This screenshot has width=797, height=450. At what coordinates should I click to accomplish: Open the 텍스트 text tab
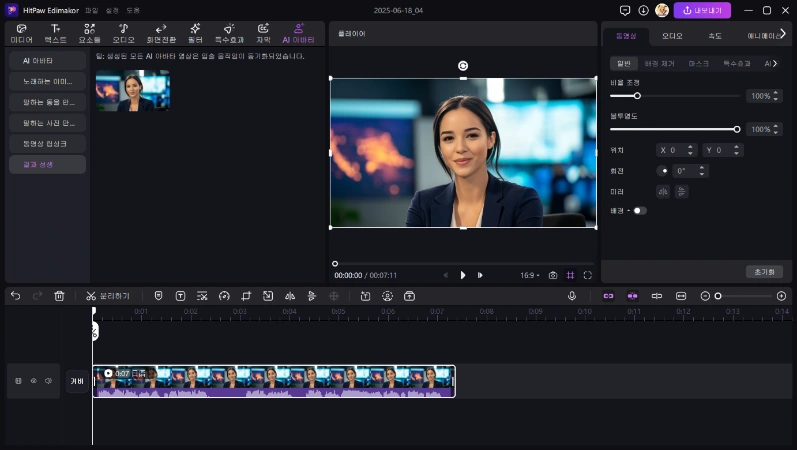[x=55, y=34]
